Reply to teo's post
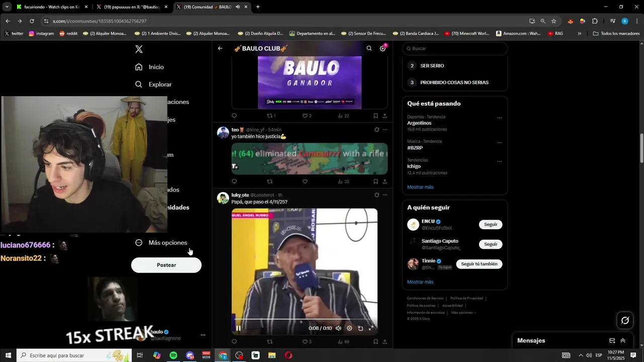This screenshot has width=644, height=362. tap(234, 182)
